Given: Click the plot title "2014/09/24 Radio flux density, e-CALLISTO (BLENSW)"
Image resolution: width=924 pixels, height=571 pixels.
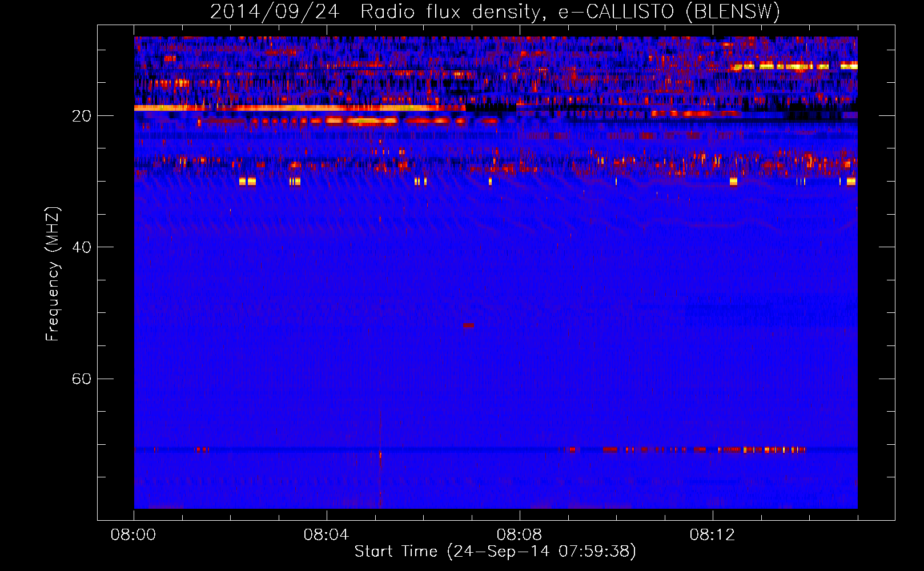Looking at the screenshot, I should (495, 11).
